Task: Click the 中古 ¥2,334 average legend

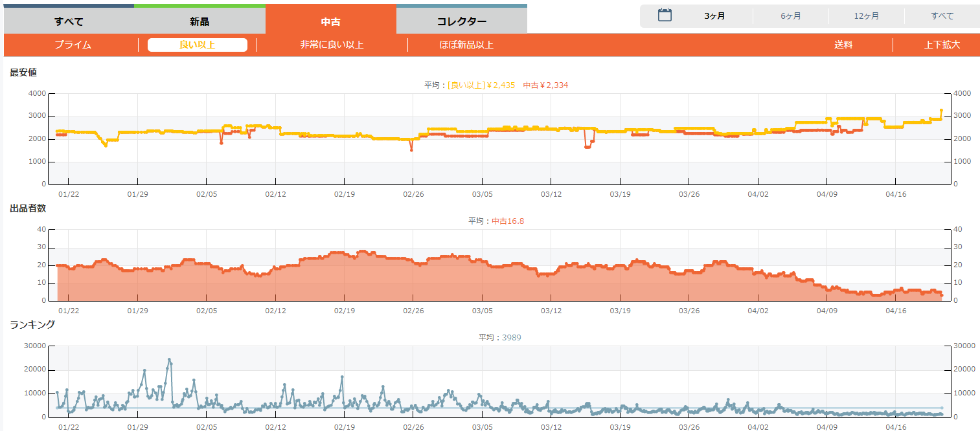Action: tap(545, 85)
